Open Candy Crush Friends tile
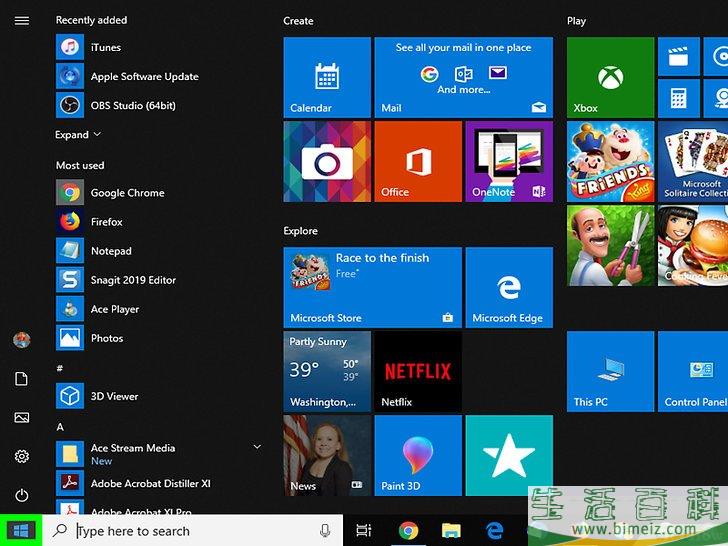This screenshot has width=728, height=546. (x=610, y=162)
